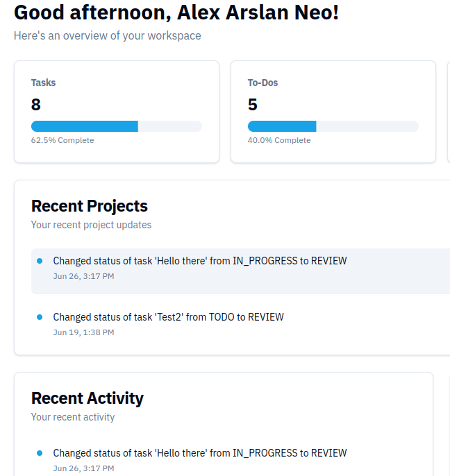
Task: Click the Recent Activity section heading
Action: click(87, 398)
